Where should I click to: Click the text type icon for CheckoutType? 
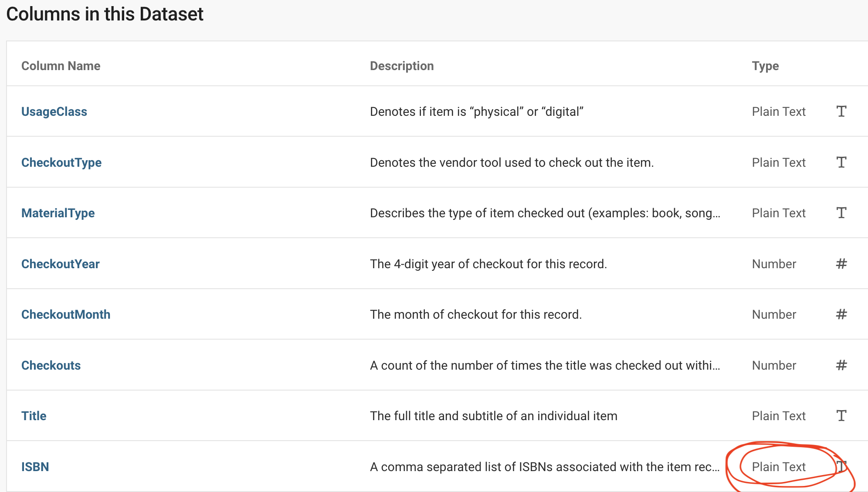[x=841, y=162]
